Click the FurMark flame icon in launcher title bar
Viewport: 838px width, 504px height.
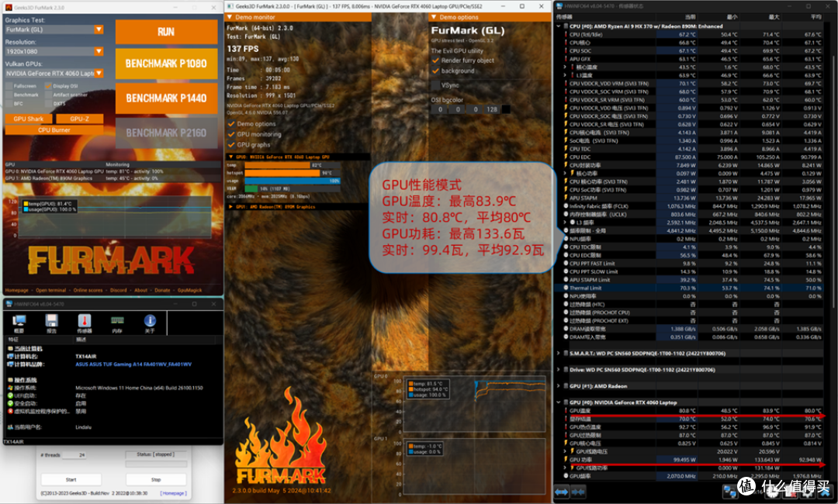point(8,8)
